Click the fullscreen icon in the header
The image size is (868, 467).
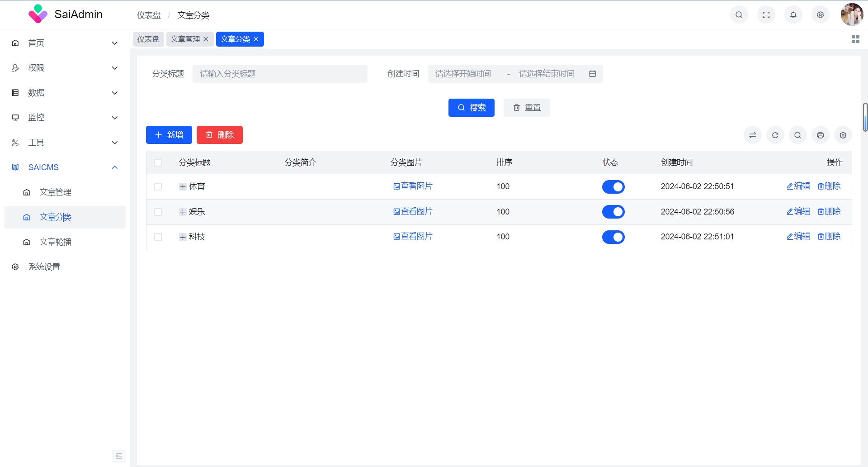tap(766, 15)
